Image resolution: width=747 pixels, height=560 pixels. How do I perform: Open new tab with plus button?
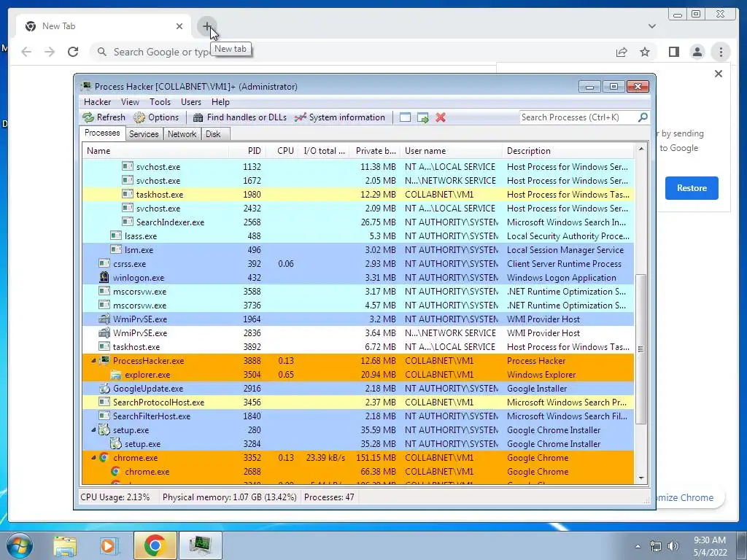point(206,26)
